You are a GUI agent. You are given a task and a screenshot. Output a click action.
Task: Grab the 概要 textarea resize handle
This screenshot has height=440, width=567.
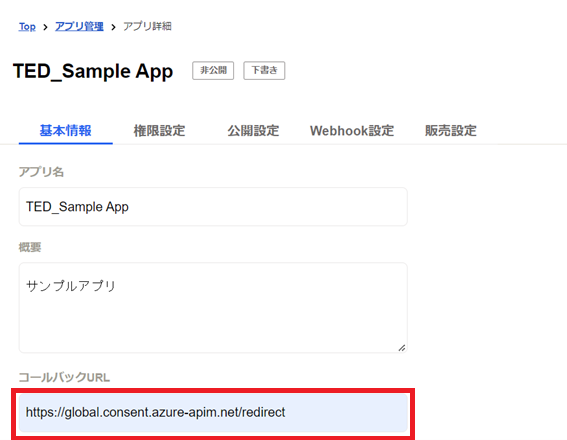pyautogui.click(x=402, y=348)
